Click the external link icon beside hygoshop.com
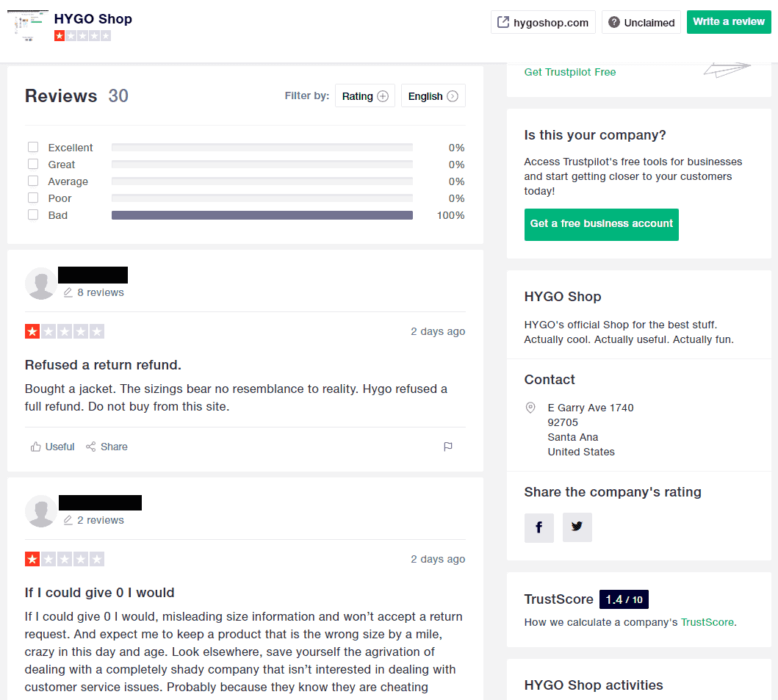The height and width of the screenshot is (700, 778). (505, 22)
